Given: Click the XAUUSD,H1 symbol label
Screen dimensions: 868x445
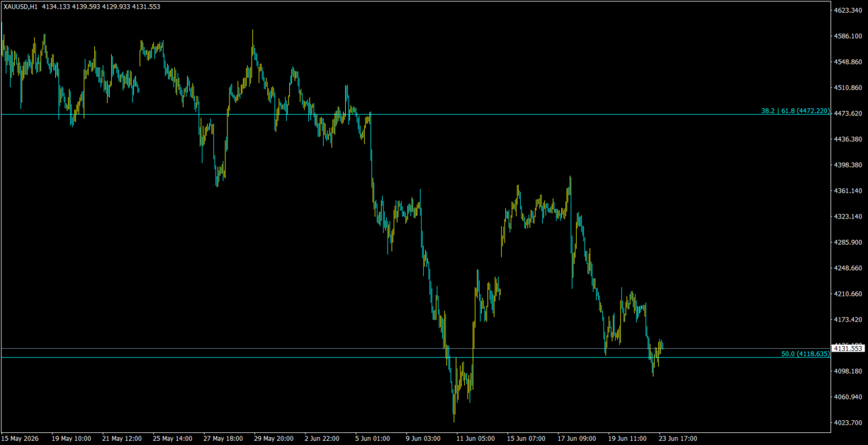Looking at the screenshot, I should [x=20, y=6].
